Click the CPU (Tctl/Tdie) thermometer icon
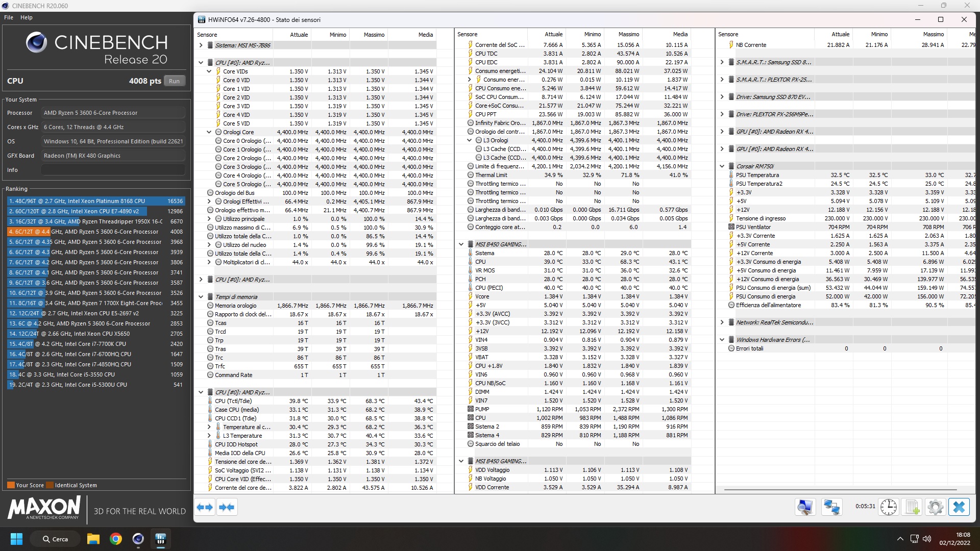Image resolution: width=980 pixels, height=551 pixels. (210, 401)
